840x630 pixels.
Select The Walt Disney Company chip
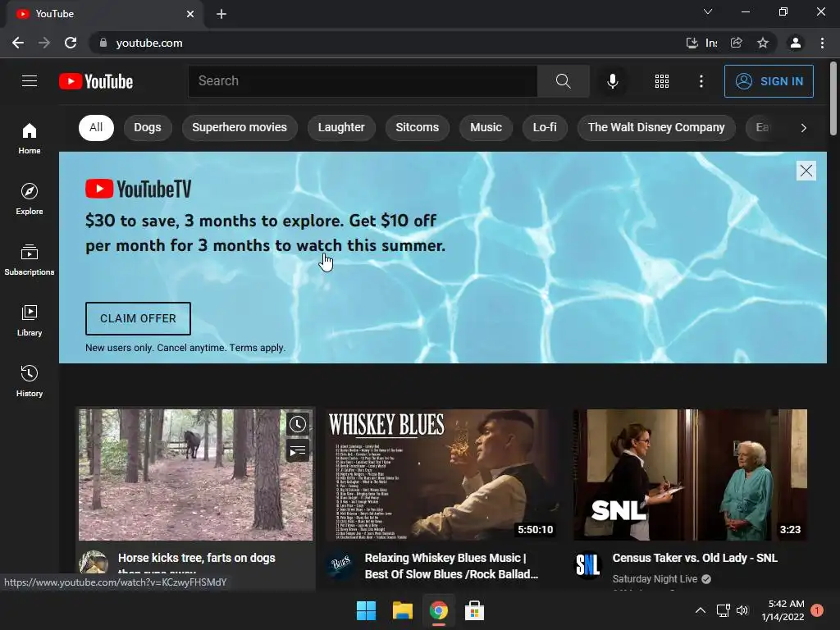pyautogui.click(x=656, y=127)
